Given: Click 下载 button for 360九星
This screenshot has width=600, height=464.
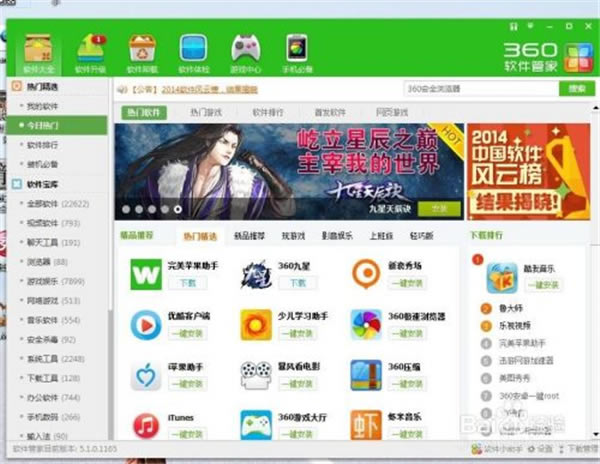Looking at the screenshot, I should pyautogui.click(x=298, y=283).
